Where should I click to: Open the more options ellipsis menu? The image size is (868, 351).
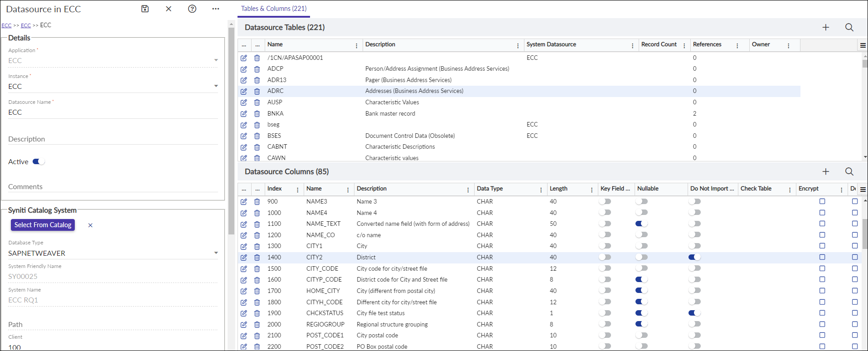click(x=216, y=9)
